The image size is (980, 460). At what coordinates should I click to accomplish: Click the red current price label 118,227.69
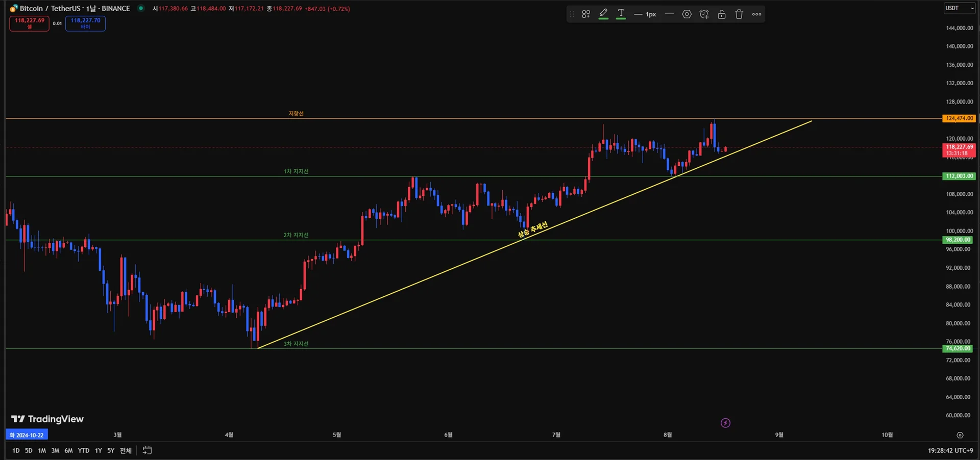tap(959, 150)
